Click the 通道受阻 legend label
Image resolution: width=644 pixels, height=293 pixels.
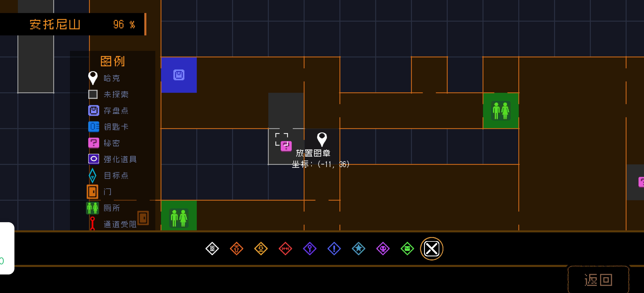point(120,224)
